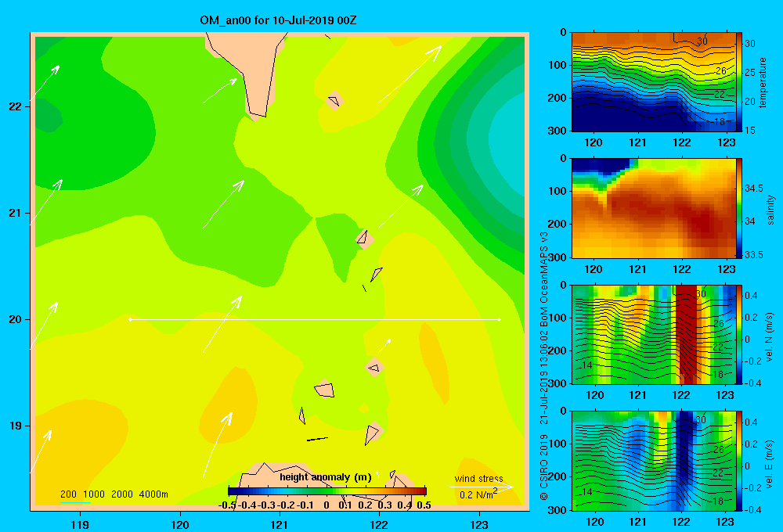Open the salinity cross-section plot
The image size is (783, 532).
654,208
